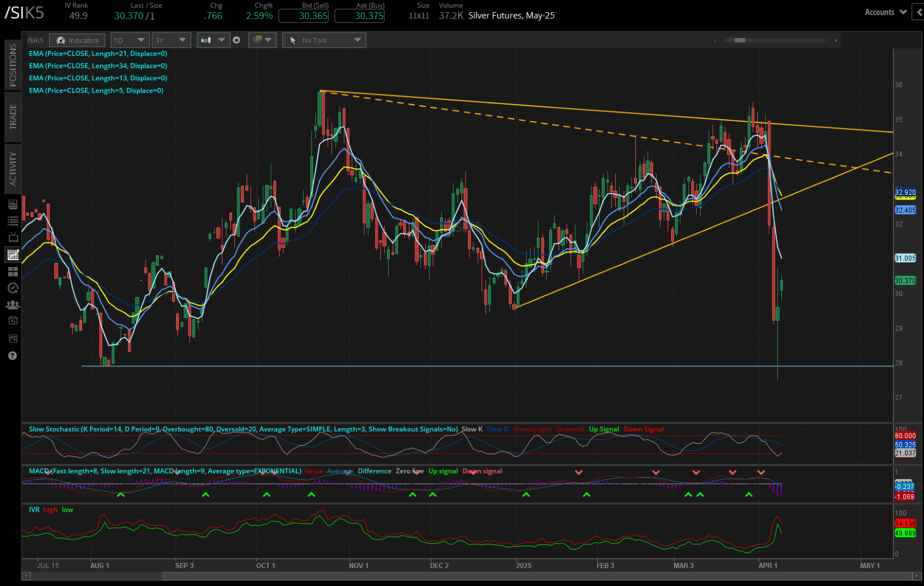Open the FX currency sidebar icon
Screen dimensions: 924x586
pyautogui.click(x=13, y=338)
